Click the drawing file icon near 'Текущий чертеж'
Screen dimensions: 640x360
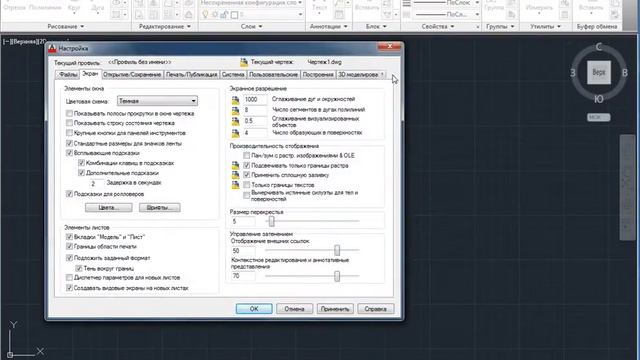(x=244, y=62)
